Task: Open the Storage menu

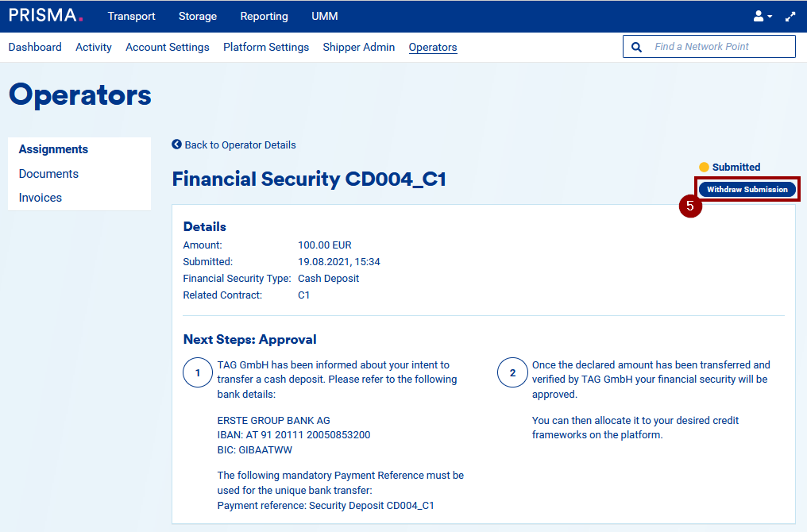Action: pos(197,16)
